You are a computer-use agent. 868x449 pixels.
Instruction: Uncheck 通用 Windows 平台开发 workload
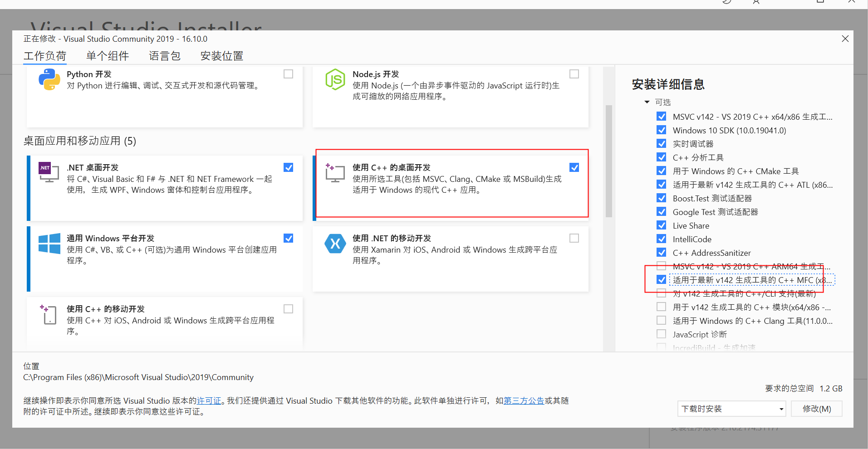(288, 238)
